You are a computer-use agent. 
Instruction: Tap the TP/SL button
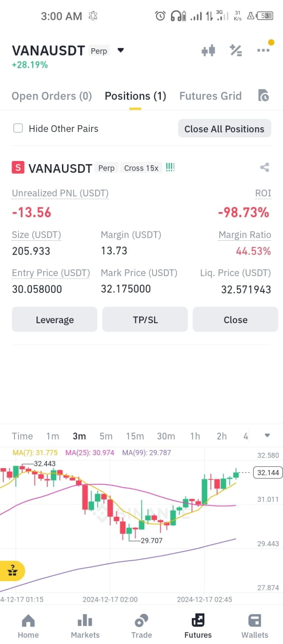[x=145, y=320]
